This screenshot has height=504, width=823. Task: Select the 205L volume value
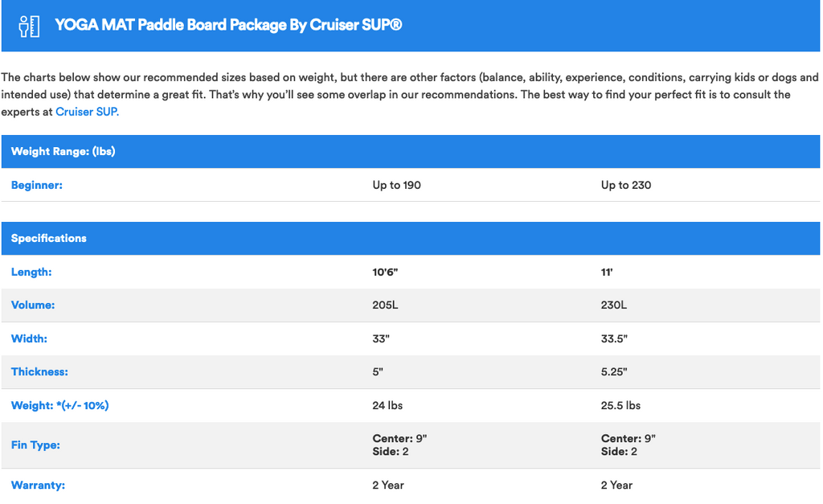tap(385, 305)
